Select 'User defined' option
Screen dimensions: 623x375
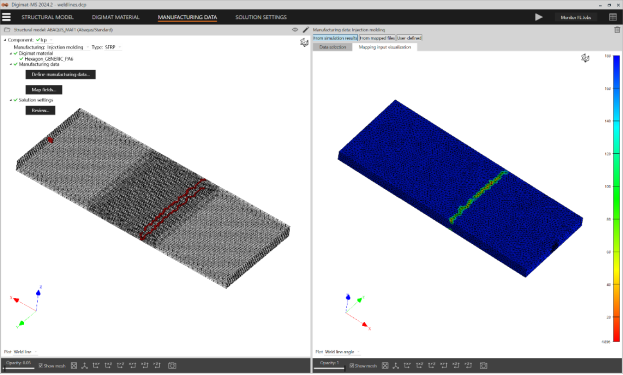click(409, 38)
